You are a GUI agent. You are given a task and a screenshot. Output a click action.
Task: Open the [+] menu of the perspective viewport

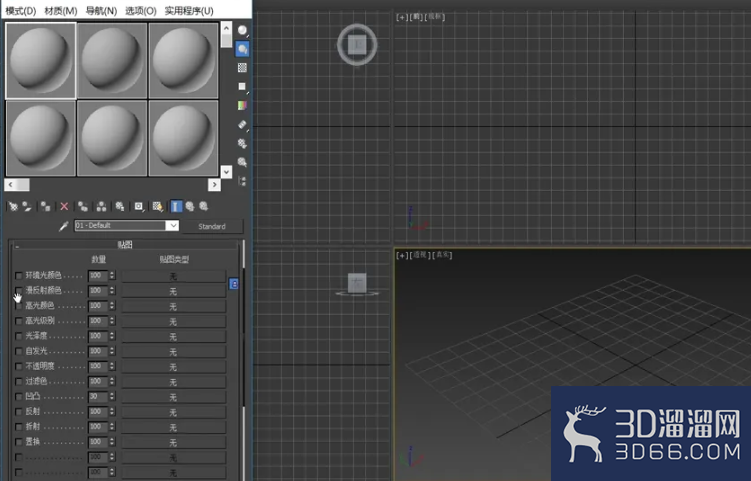coord(402,255)
